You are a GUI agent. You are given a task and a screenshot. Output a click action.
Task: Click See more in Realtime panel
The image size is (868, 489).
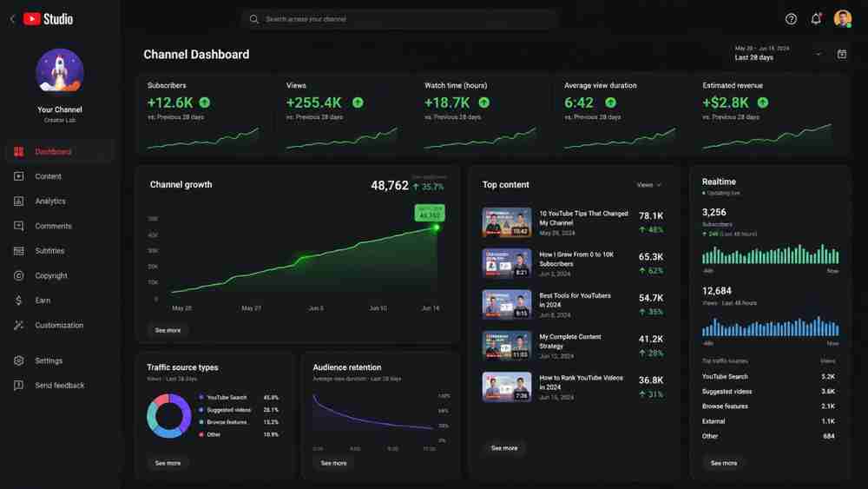724,463
